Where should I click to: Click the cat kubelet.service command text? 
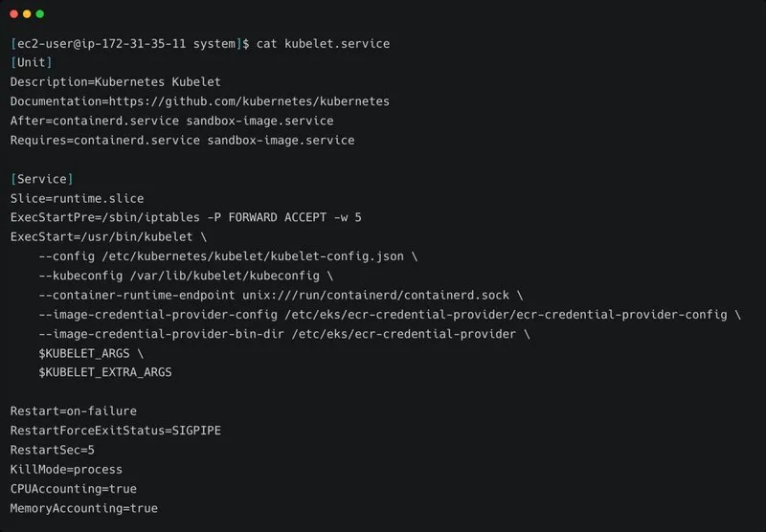323,43
